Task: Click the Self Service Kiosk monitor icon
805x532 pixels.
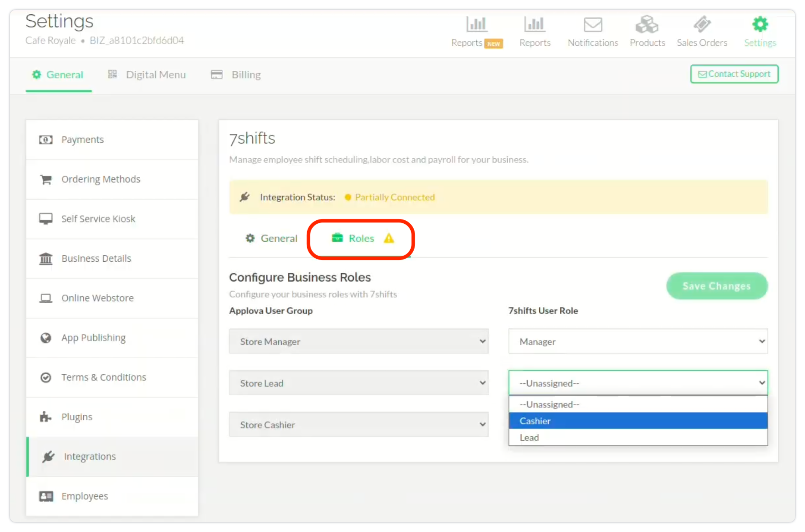Action: tap(46, 219)
